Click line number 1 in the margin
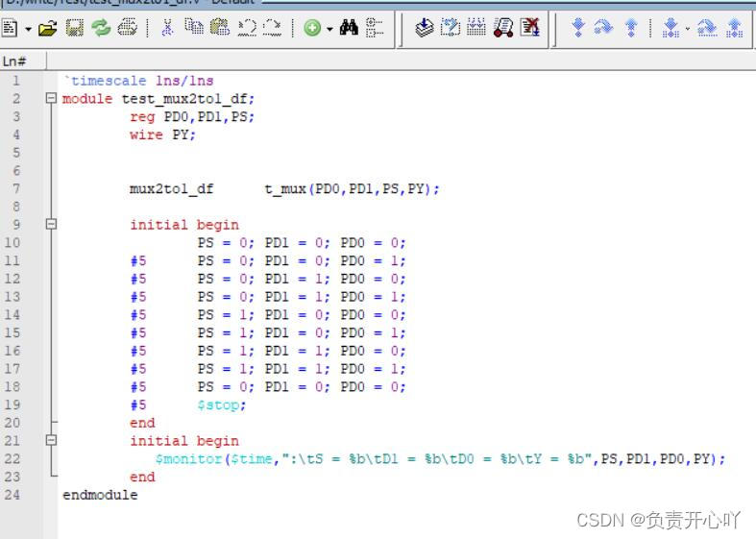The image size is (756, 539). point(16,81)
